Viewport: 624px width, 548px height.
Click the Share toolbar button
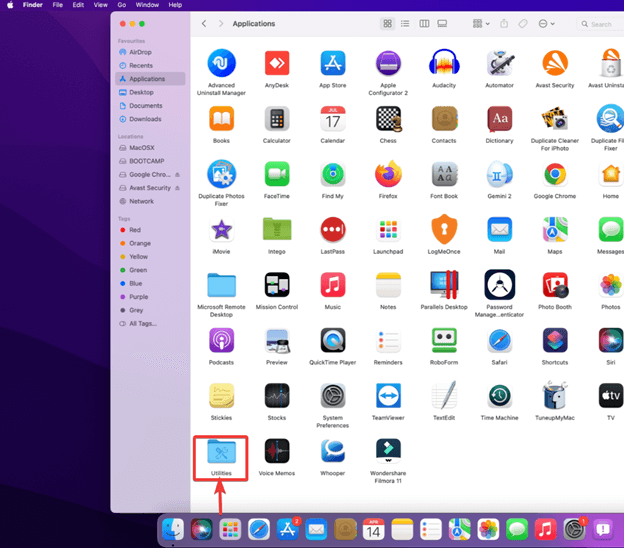[x=504, y=24]
